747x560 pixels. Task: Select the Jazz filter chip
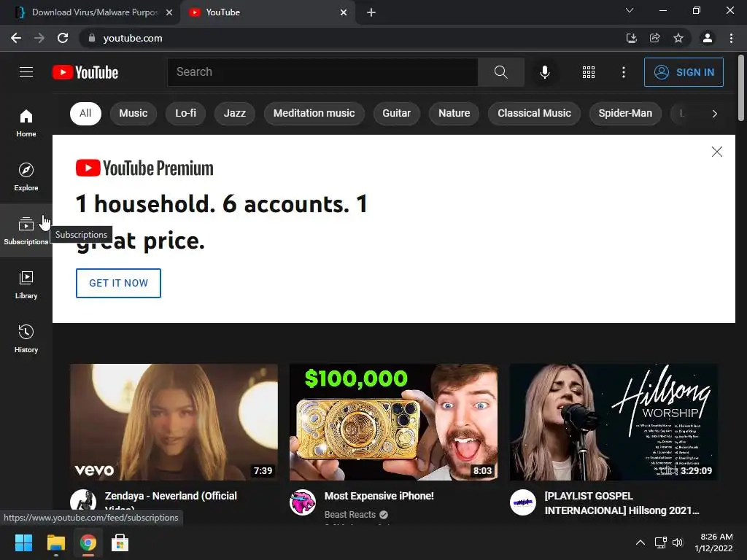pyautogui.click(x=235, y=113)
